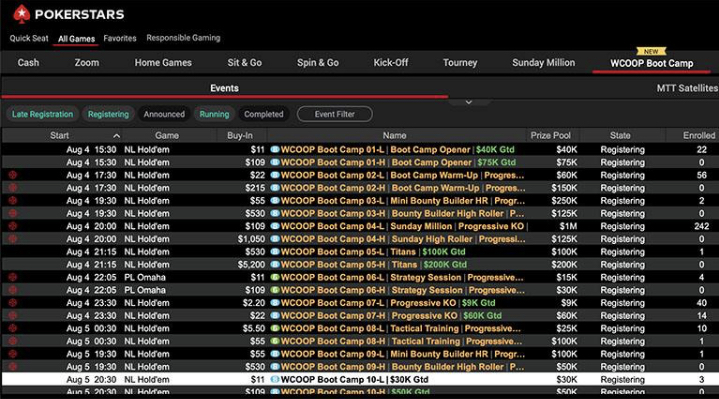Click knockout icon in Boot Camp 03-H row
This screenshot has width=719, height=399.
(13, 213)
